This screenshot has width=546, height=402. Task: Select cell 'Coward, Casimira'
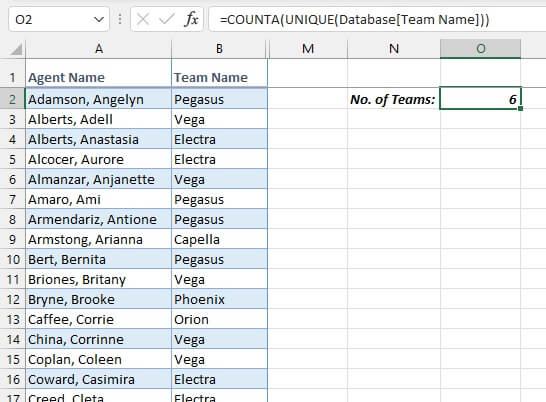click(99, 379)
